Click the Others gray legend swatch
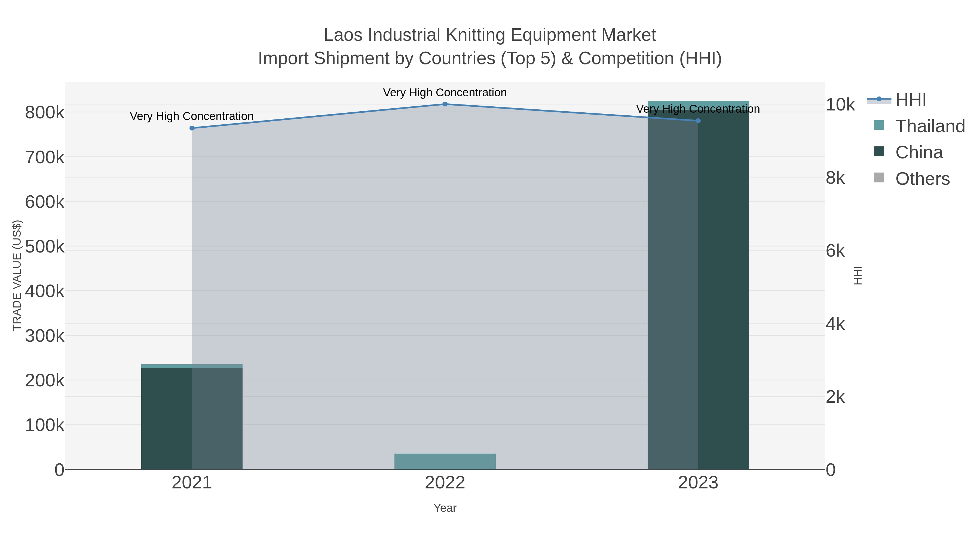Viewport: 980px width, 551px height. 879,178
